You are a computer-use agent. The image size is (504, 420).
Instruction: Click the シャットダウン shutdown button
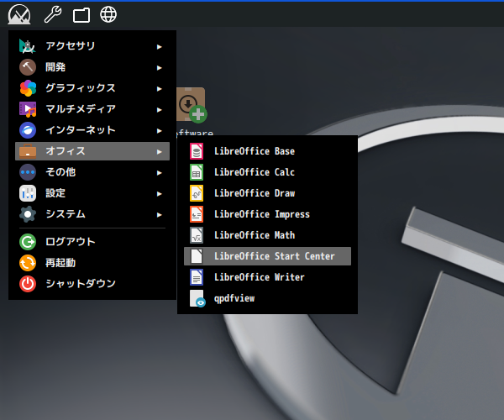80,284
